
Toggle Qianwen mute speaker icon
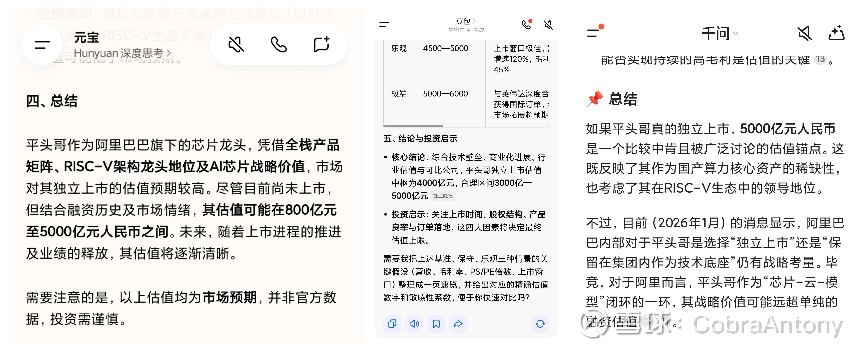point(804,34)
